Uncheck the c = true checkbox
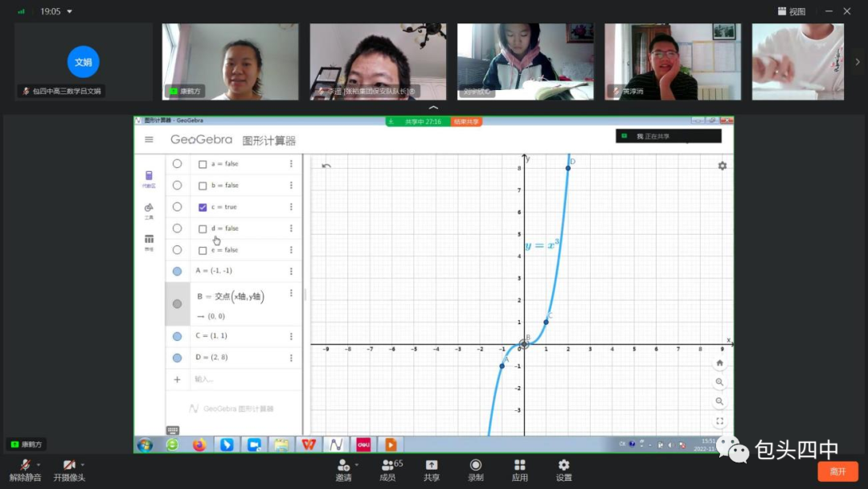Viewport: 868px width, 489px height. (x=203, y=208)
